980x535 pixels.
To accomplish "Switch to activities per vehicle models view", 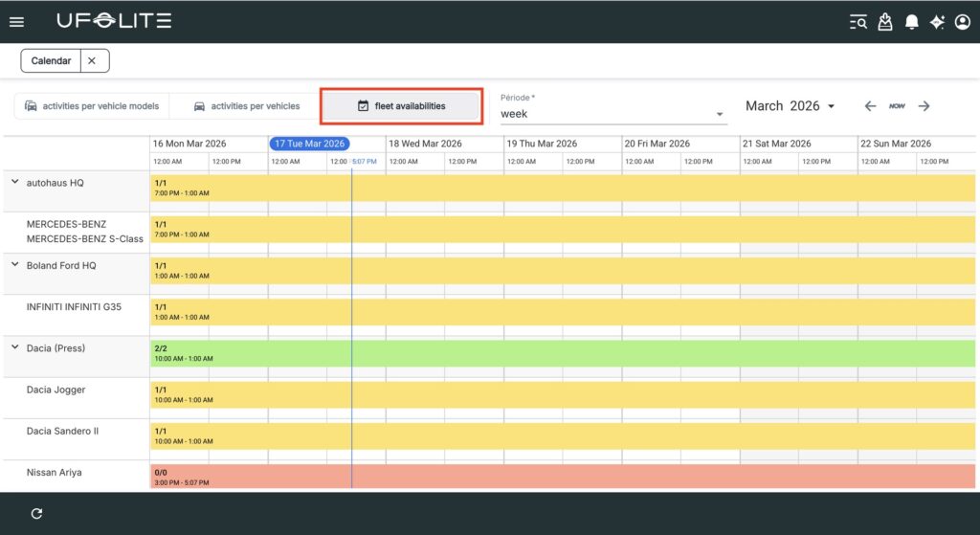I will 92,106.
